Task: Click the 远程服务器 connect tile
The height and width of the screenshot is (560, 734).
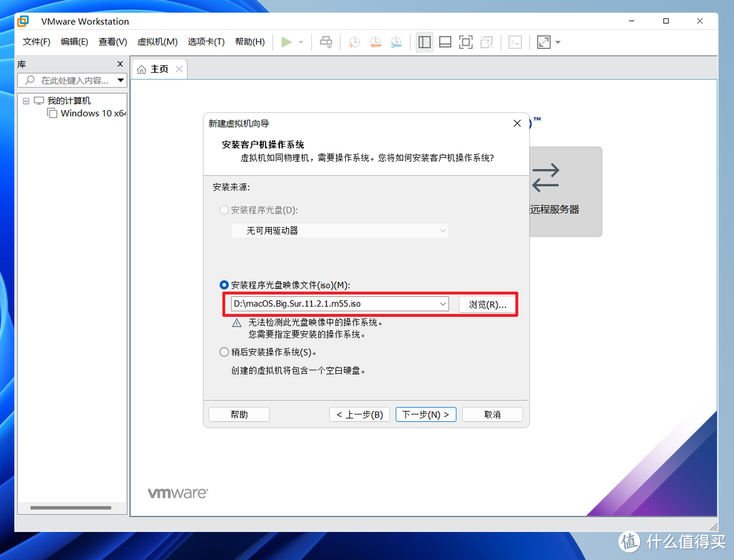Action: [565, 192]
